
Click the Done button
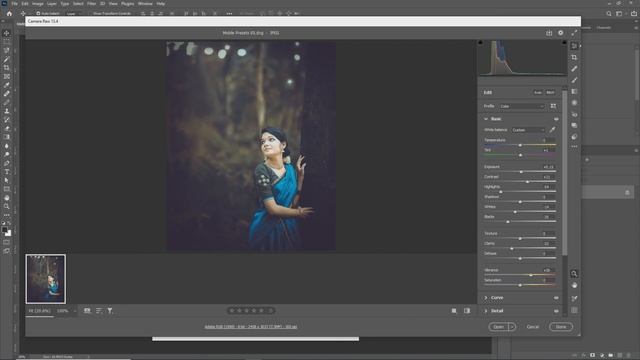point(561,327)
